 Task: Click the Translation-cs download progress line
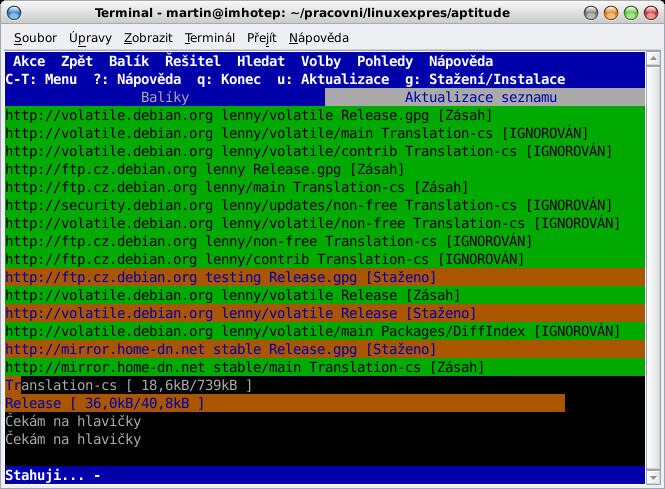pos(128,385)
